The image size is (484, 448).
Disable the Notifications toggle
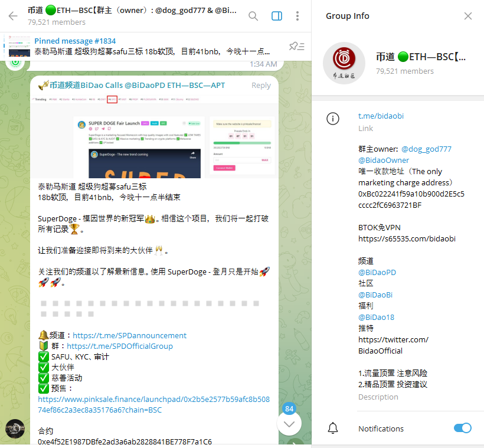tap(463, 428)
